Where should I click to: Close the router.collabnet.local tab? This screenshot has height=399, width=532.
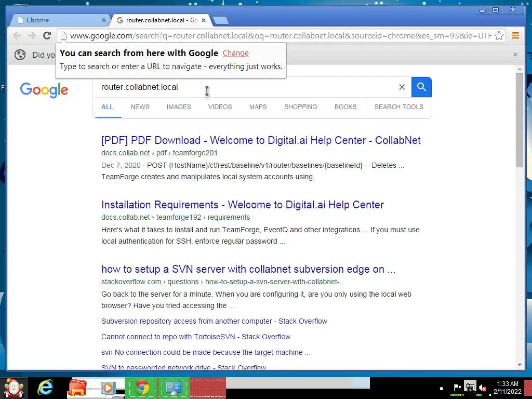(x=204, y=20)
